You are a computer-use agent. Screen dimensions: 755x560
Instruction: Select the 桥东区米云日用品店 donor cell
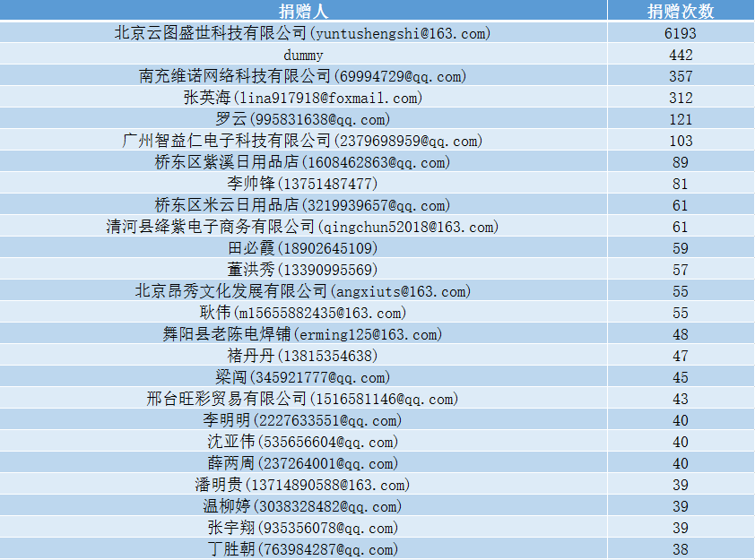[303, 205]
